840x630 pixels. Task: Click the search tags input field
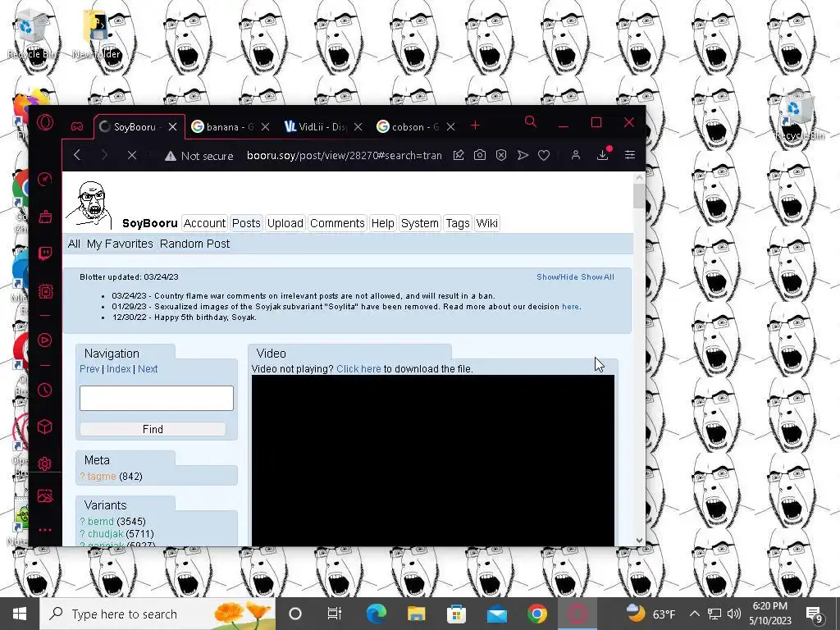click(157, 398)
